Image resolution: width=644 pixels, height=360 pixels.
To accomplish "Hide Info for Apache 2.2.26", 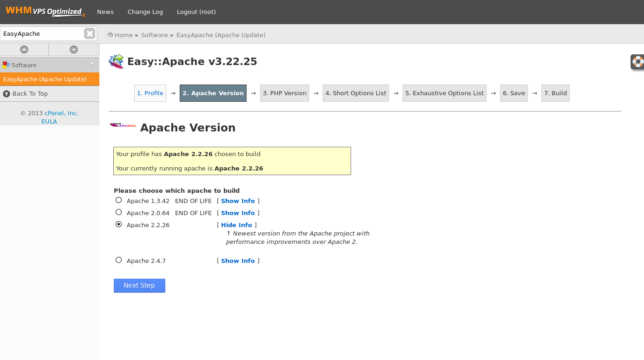I will click(236, 225).
